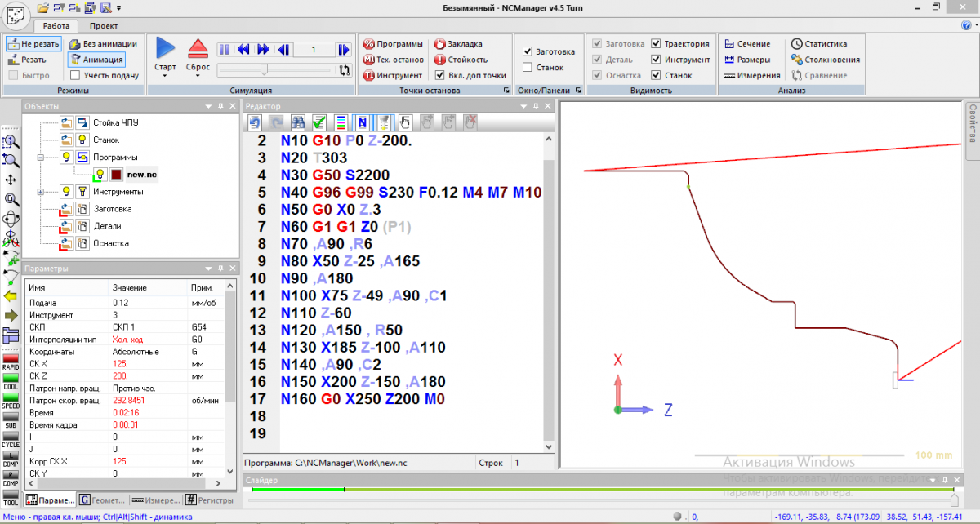Switch to the Регистры bottom tab
Image resolution: width=980 pixels, height=524 pixels.
tap(209, 500)
